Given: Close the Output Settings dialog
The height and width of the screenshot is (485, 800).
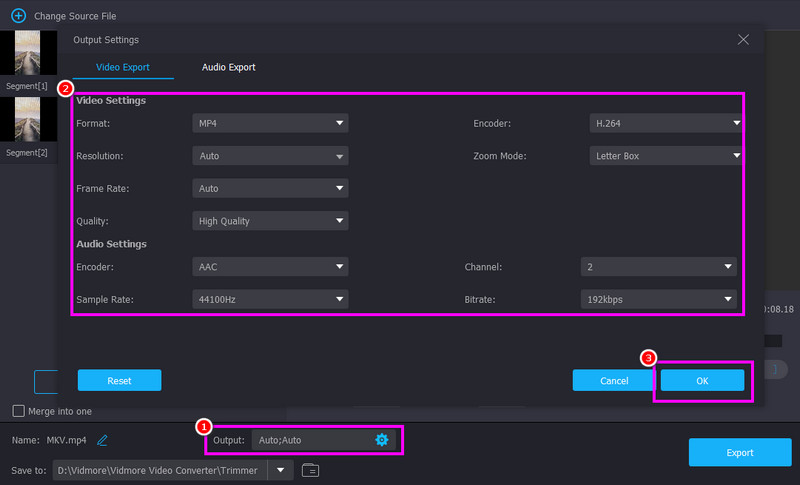Looking at the screenshot, I should click(743, 39).
